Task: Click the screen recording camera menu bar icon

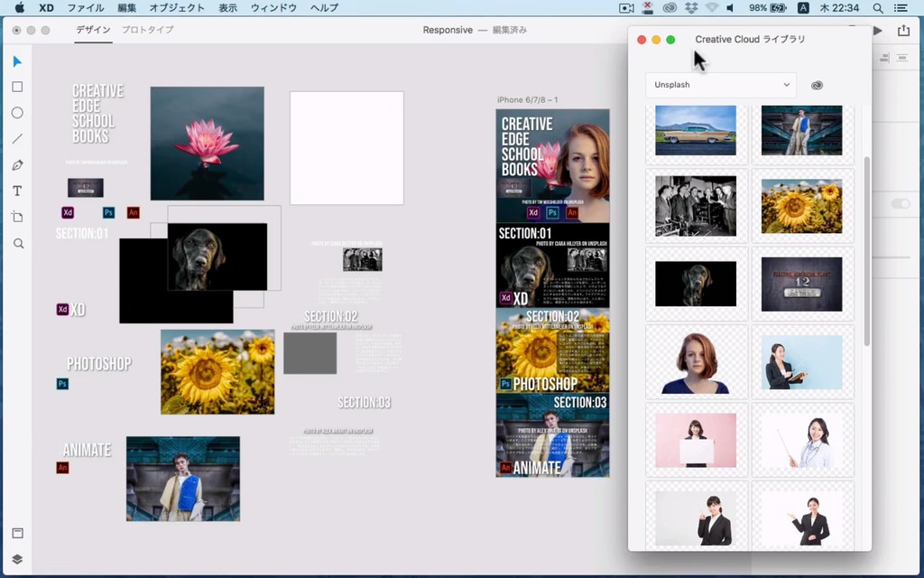Action: tap(626, 7)
